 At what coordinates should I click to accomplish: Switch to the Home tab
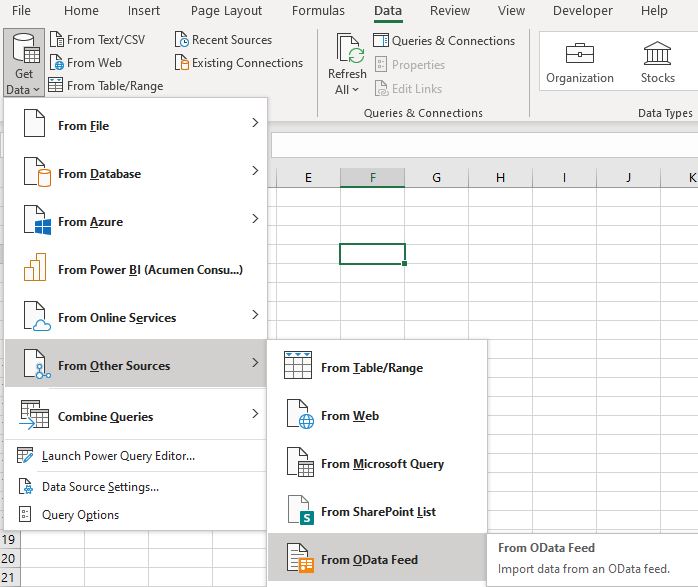[81, 11]
